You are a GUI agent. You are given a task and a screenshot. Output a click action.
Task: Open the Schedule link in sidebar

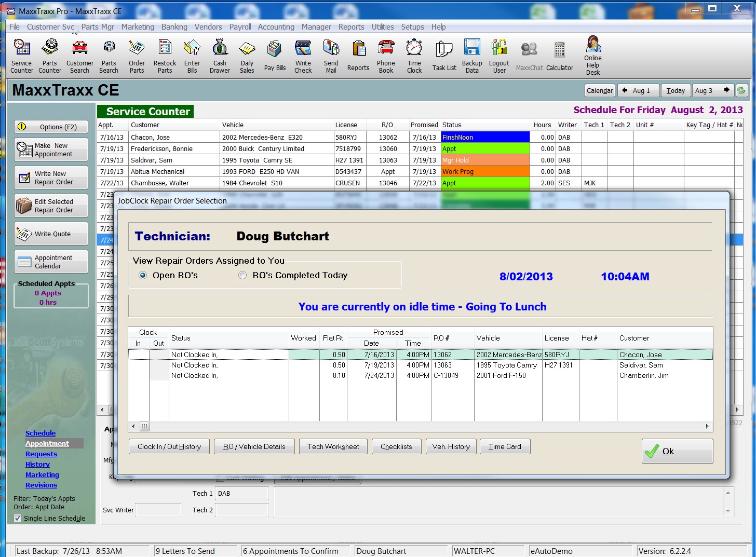click(x=40, y=433)
